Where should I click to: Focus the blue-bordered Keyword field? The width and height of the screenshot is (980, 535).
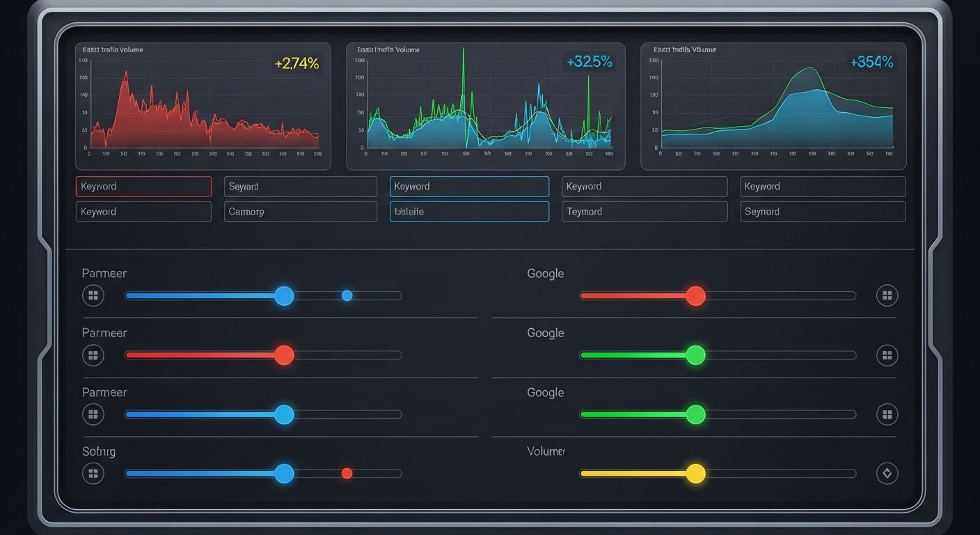469,187
